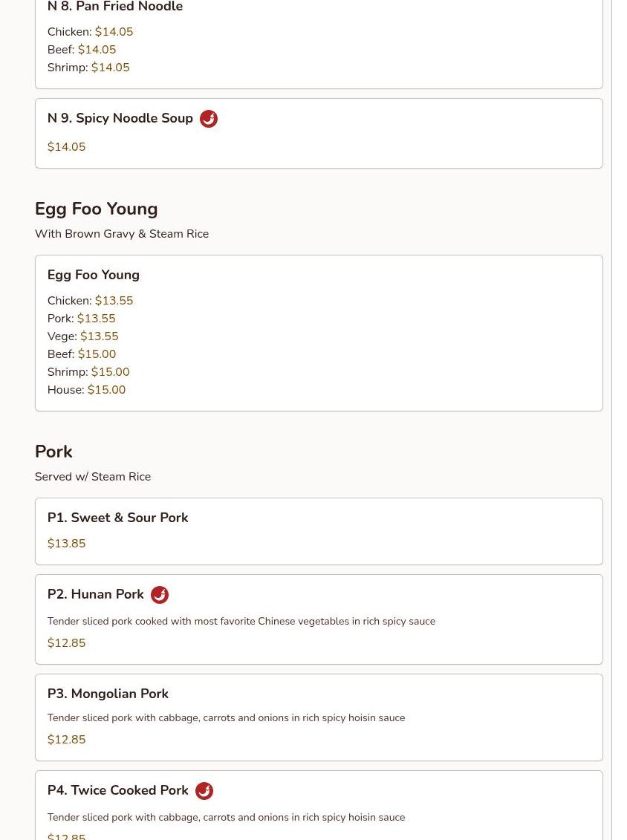Click the spicy chili icon beside Spicy Noodle Soup
Image resolution: width=627 pixels, height=840 pixels.
pyautogui.click(x=209, y=118)
